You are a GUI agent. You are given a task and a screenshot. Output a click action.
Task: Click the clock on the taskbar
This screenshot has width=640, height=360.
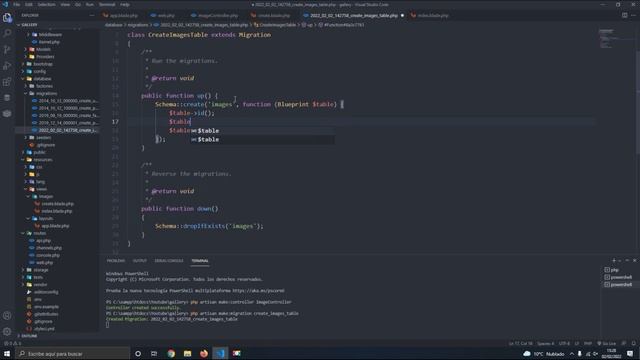click(x=611, y=353)
